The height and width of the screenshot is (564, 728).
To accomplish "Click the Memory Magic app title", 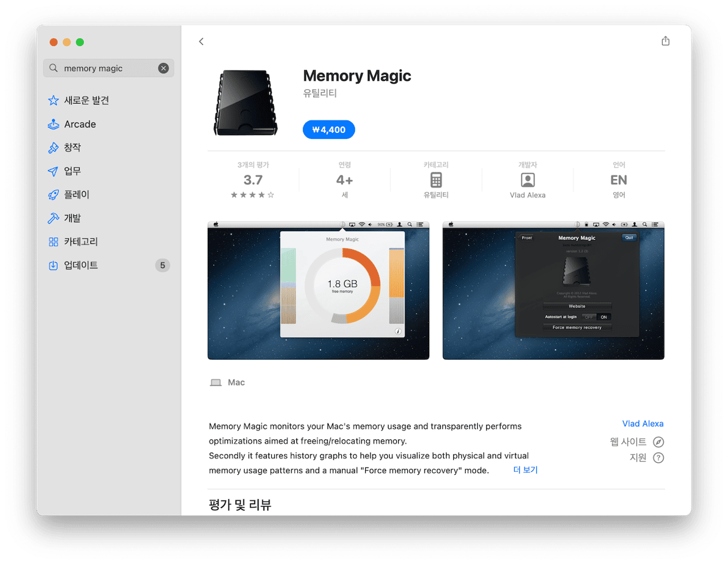I will click(x=357, y=76).
